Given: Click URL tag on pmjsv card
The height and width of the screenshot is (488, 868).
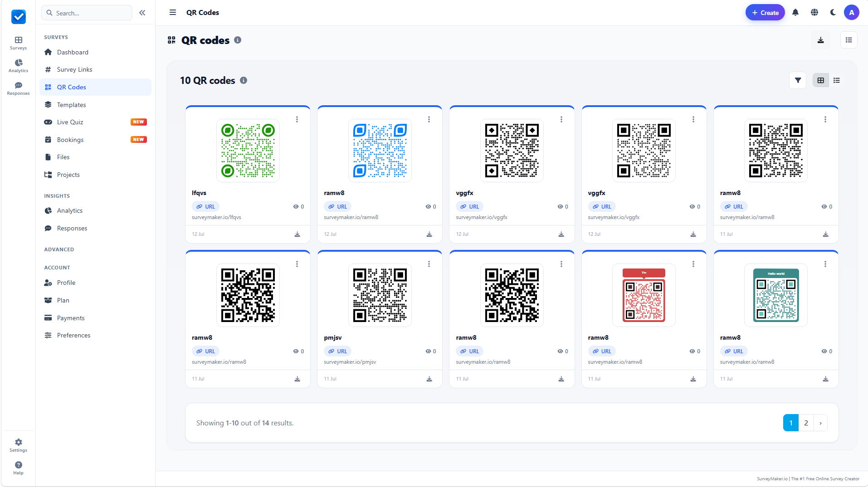Looking at the screenshot, I should pyautogui.click(x=337, y=351).
